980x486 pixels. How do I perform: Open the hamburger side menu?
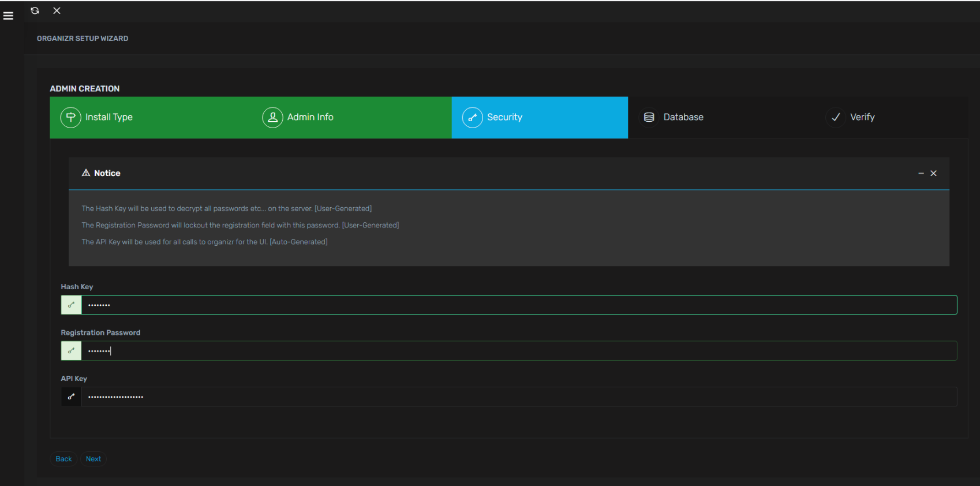coord(8,16)
